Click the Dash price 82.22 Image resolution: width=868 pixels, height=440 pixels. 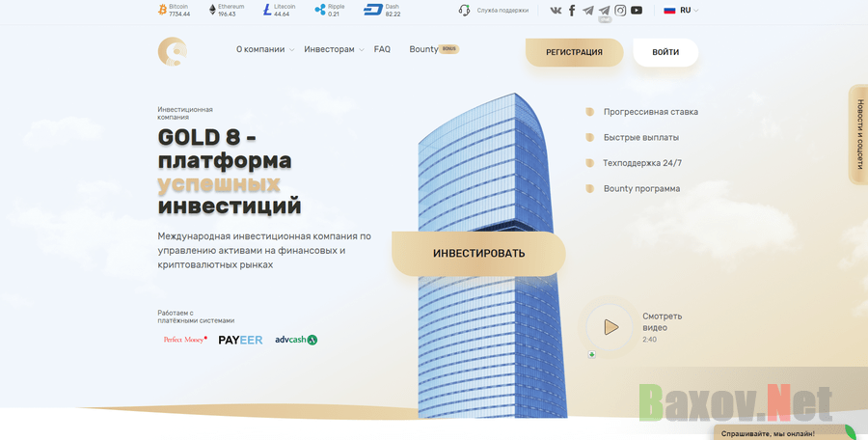pos(393,14)
